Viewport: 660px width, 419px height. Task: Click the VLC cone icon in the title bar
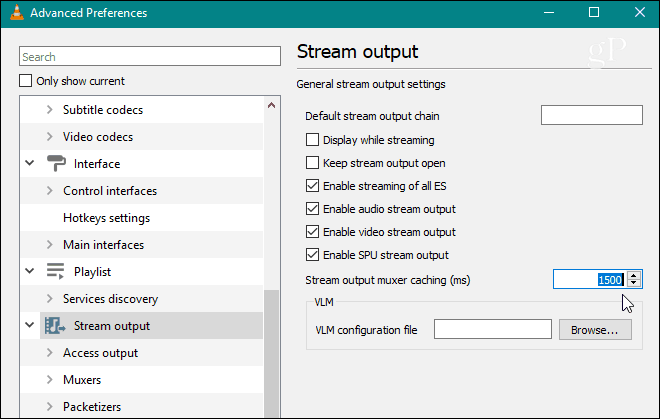16,13
